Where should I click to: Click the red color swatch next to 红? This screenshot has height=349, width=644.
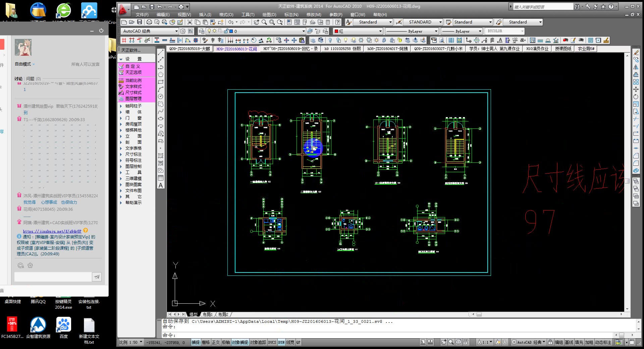pyautogui.click(x=336, y=31)
